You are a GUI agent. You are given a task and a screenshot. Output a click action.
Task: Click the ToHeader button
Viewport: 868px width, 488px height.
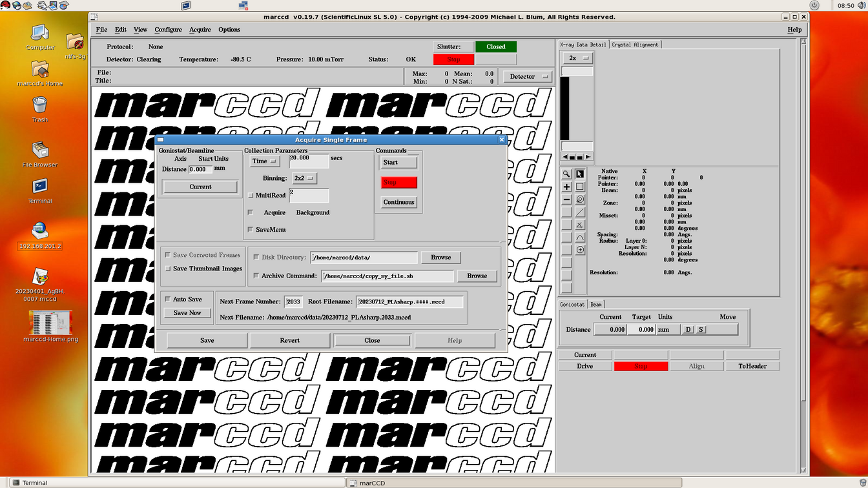(x=752, y=366)
